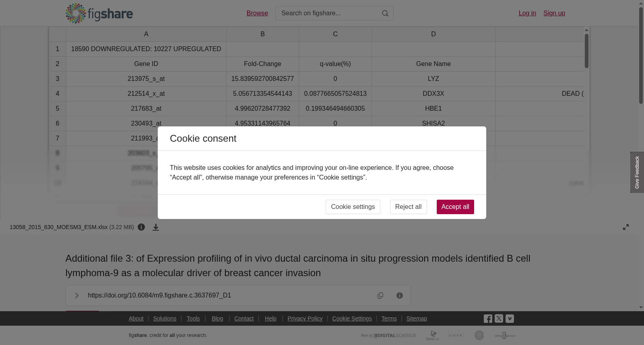Reject all cookies

click(x=408, y=207)
